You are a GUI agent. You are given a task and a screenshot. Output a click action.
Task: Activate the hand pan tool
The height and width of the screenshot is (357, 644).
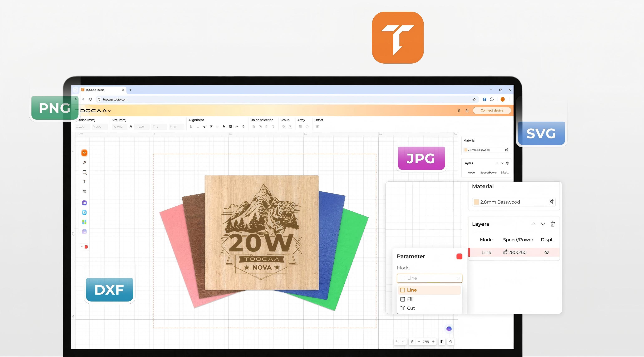click(x=412, y=342)
